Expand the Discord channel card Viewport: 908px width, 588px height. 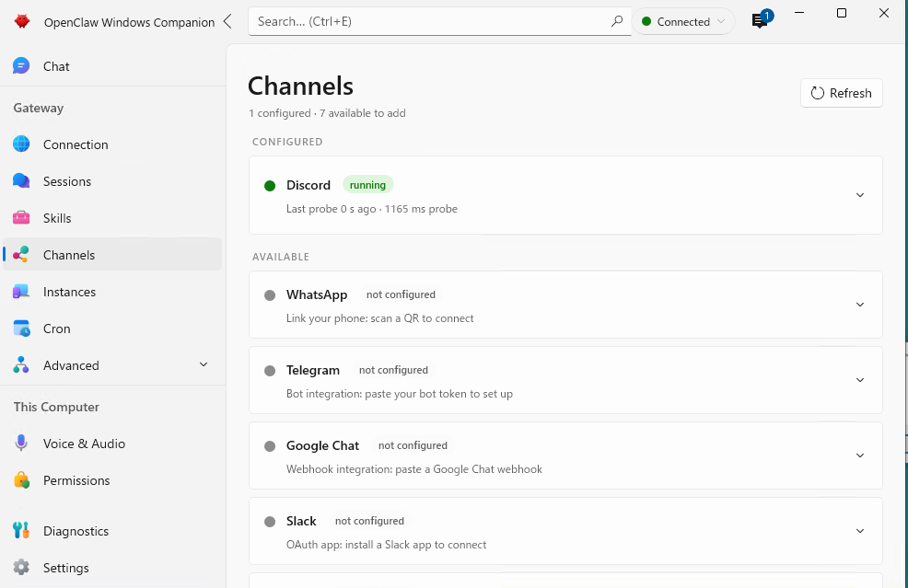pyautogui.click(x=860, y=195)
